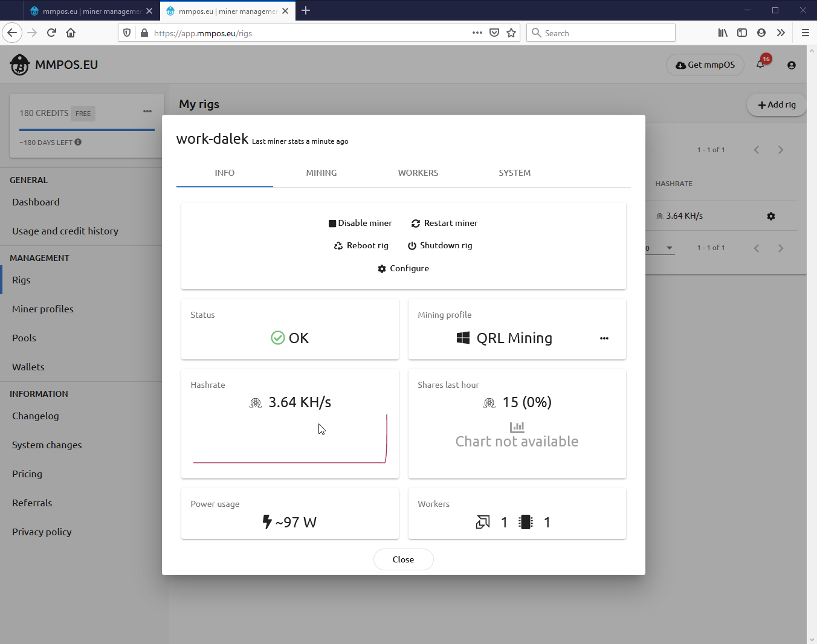Click the MMPOS.EU logo
The height and width of the screenshot is (644, 817).
click(54, 65)
